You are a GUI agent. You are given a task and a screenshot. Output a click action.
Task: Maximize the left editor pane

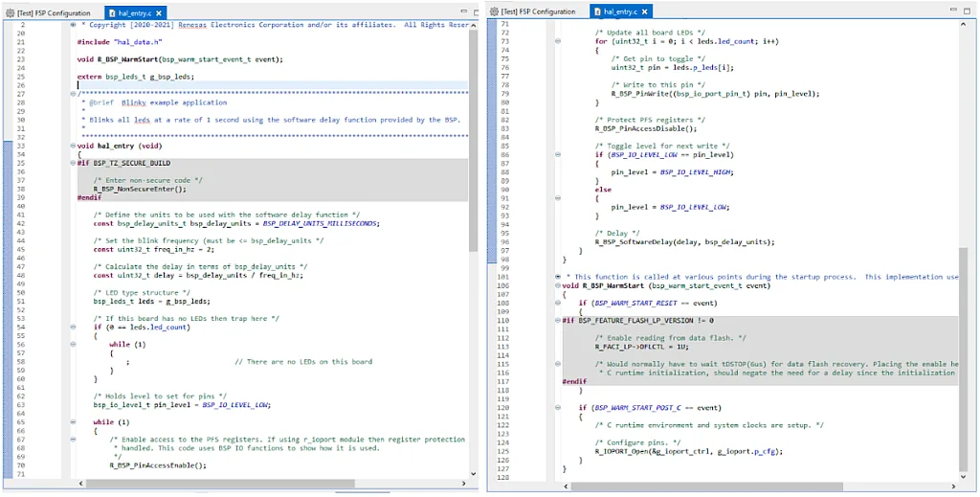tap(477, 11)
